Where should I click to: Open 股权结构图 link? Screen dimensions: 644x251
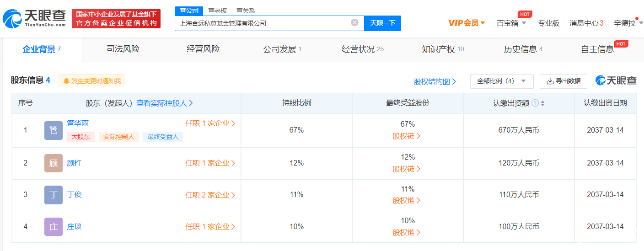(435, 81)
